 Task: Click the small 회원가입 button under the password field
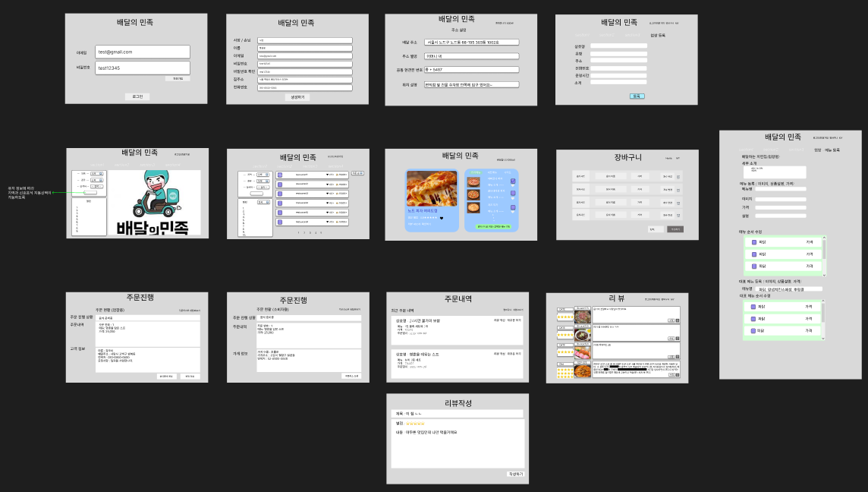[x=178, y=79]
